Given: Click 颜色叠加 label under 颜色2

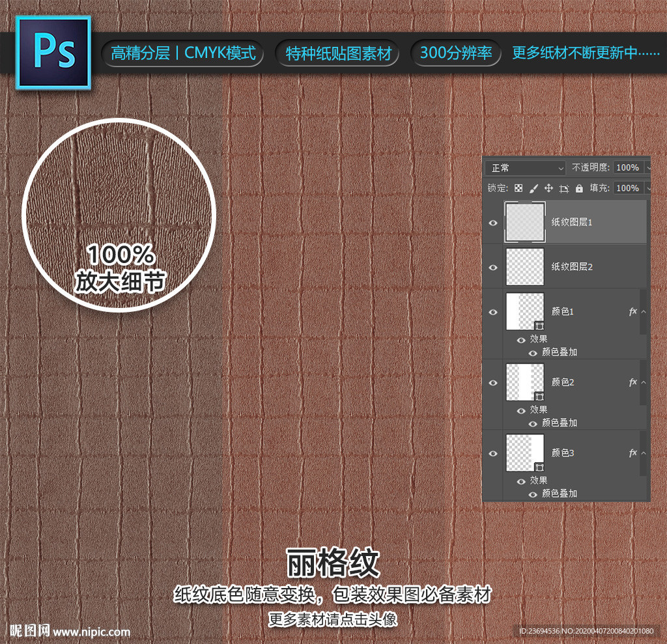Looking at the screenshot, I should 560,423.
